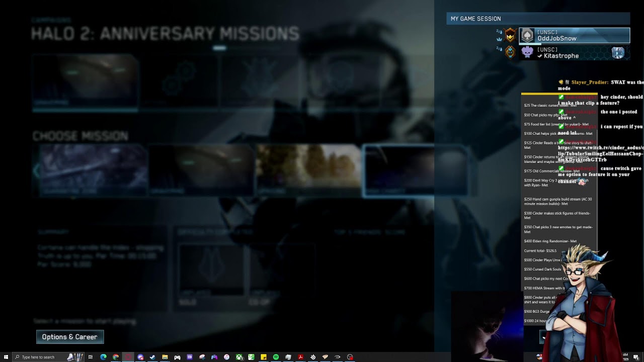Select the first blurred mission thumbnail
Image resolution: width=644 pixels, height=362 pixels.
(94, 170)
